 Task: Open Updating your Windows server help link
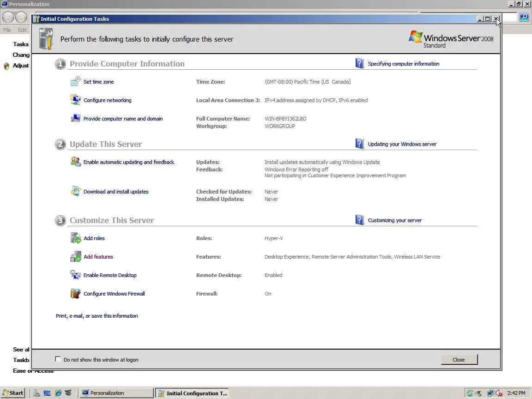tap(402, 144)
